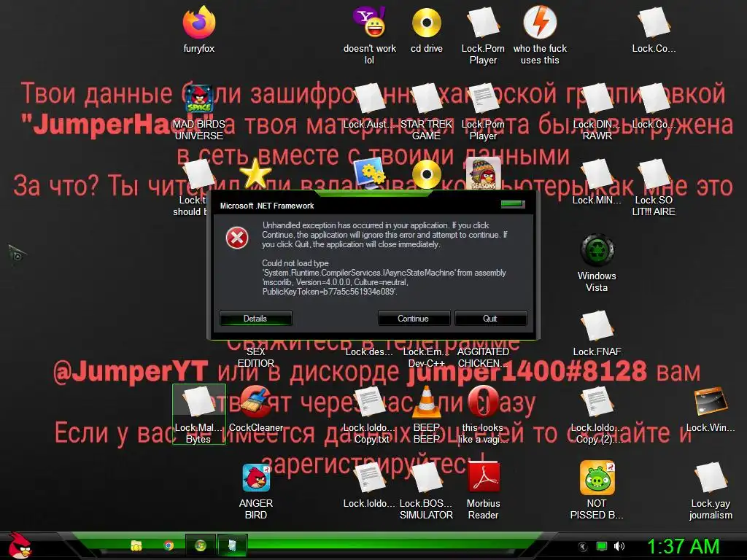Select the Lock.Win... image icon
Viewport: 747px width, 560px height.
[711, 402]
